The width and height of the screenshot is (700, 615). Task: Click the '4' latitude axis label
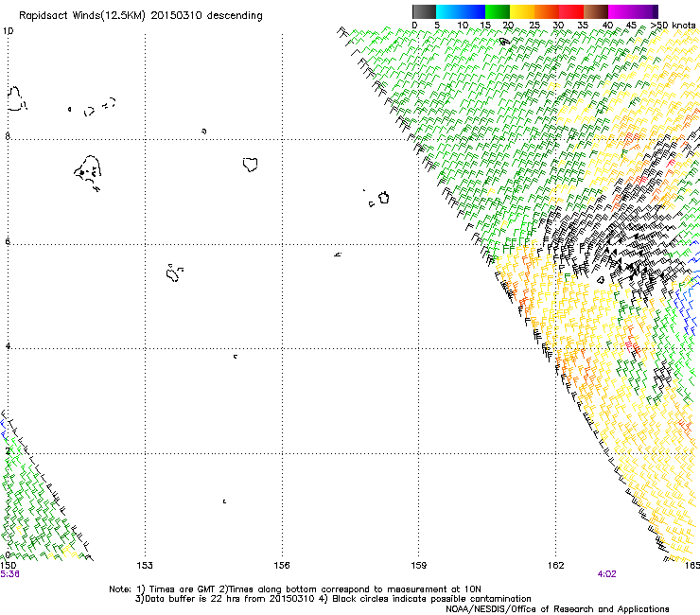click(8, 345)
